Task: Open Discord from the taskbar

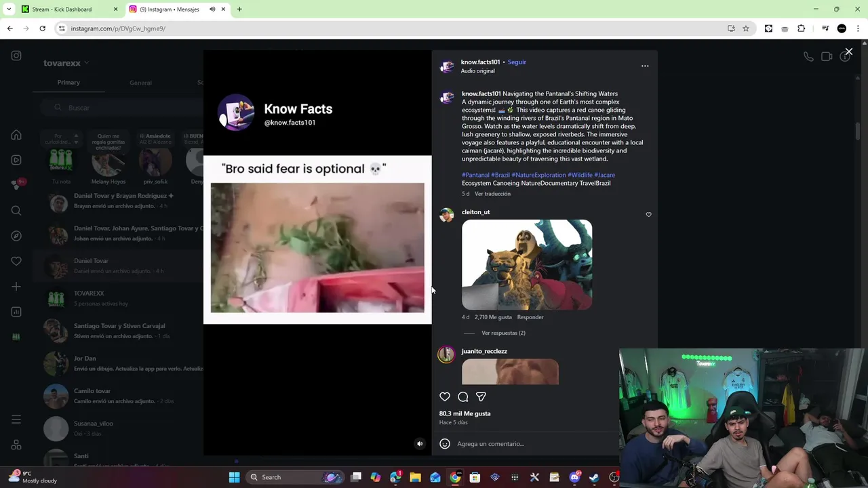Action: (574, 477)
